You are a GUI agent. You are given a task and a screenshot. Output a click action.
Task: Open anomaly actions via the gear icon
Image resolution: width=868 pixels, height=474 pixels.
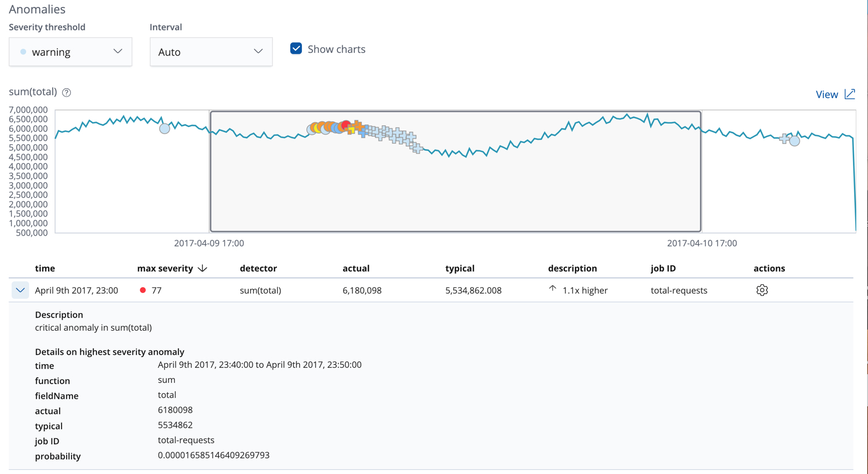click(x=762, y=290)
